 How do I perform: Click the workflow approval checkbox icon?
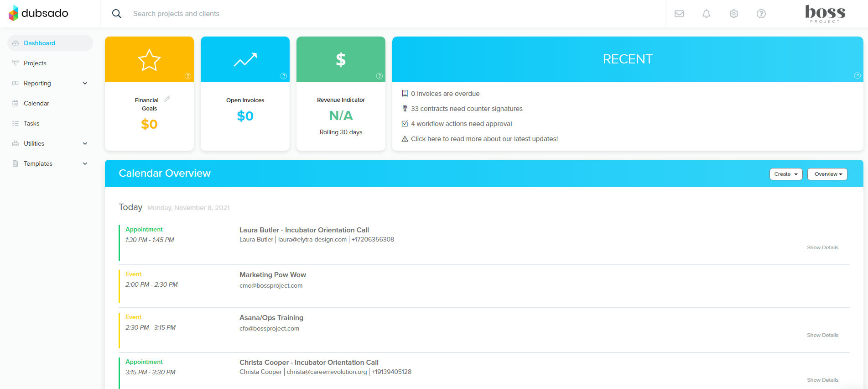point(405,123)
